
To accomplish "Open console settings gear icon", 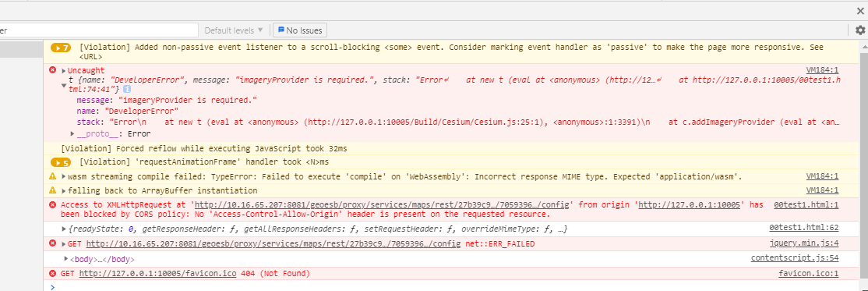I will (x=859, y=30).
